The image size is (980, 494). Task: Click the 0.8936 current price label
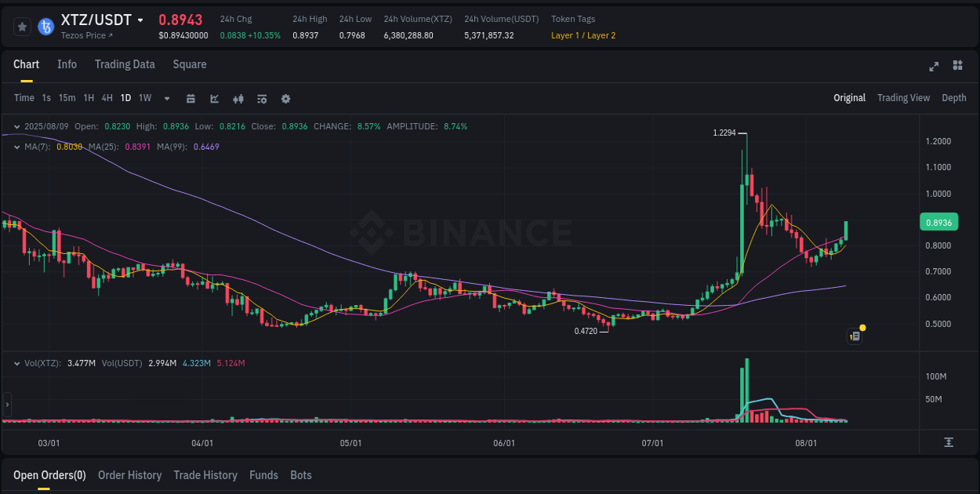point(938,222)
